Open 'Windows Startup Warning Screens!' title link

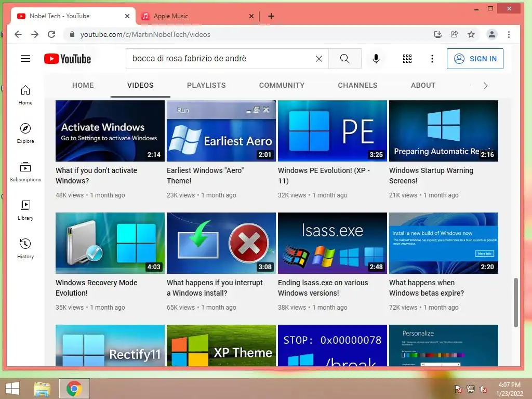pyautogui.click(x=431, y=176)
